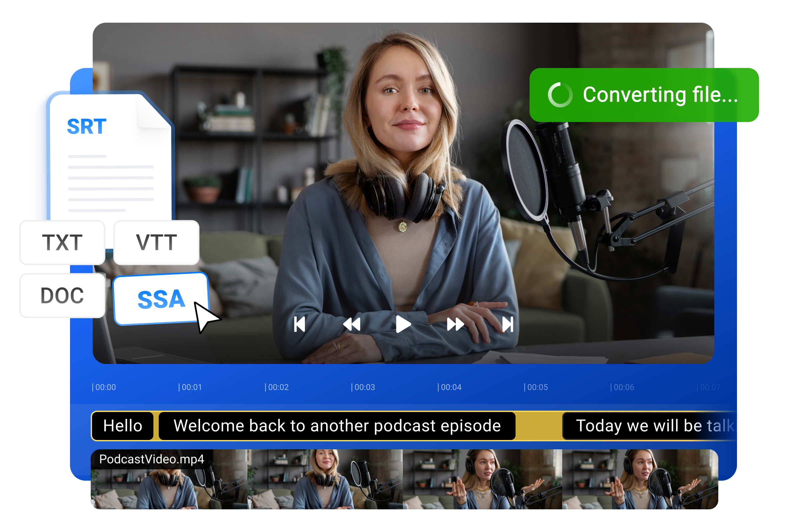Choose the DOC export format
The width and height of the screenshot is (807, 532).
62,295
